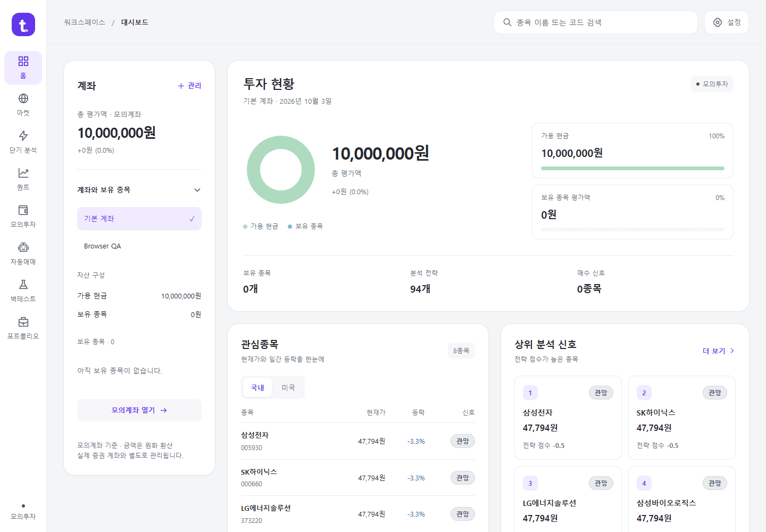This screenshot has width=766, height=532.
Task: Open the 모의투자 wallet icon
Action: [23, 210]
